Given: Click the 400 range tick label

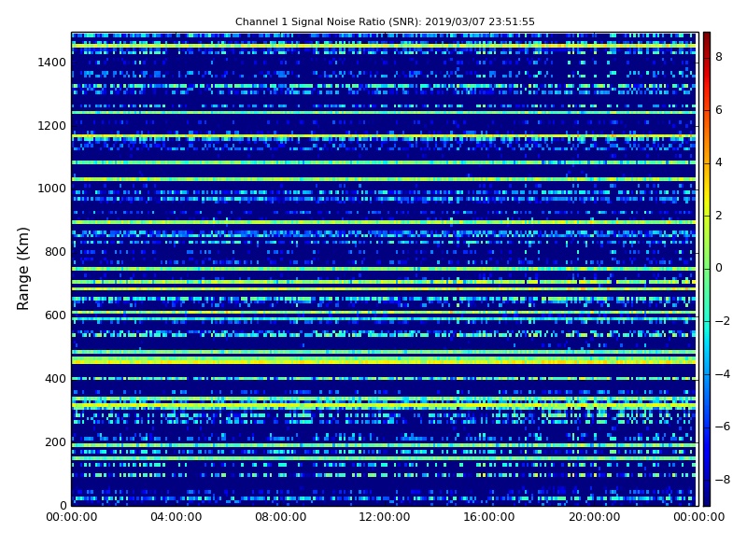Looking at the screenshot, I should pyautogui.click(x=55, y=379).
